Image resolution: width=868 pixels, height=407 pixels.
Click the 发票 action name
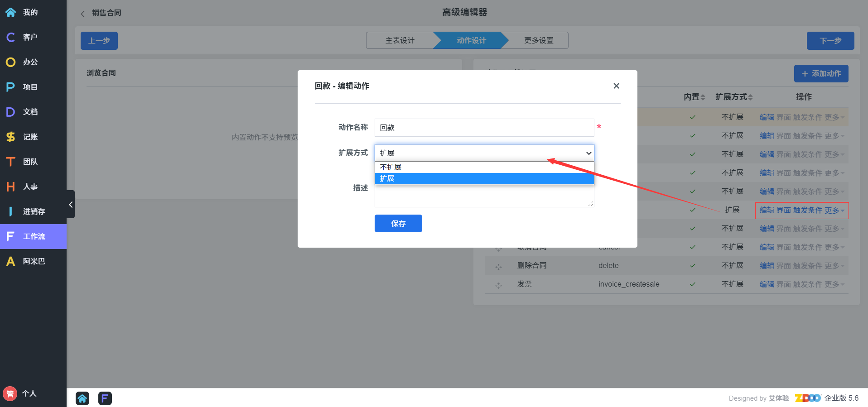[525, 284]
